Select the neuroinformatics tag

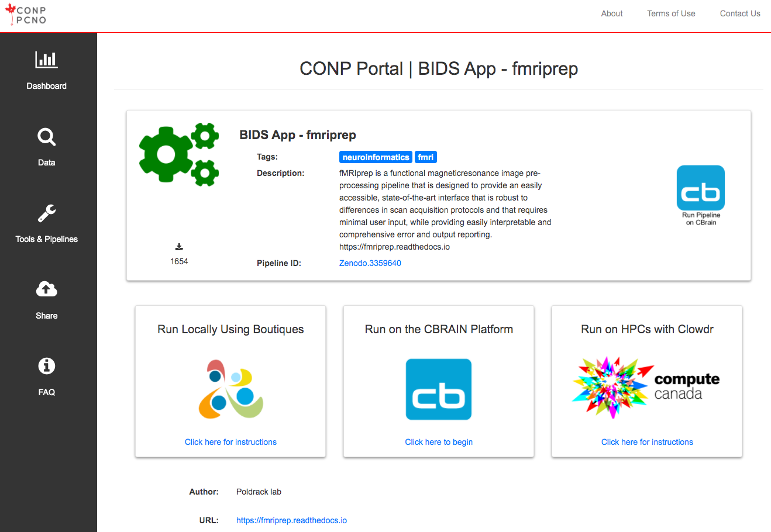point(375,157)
